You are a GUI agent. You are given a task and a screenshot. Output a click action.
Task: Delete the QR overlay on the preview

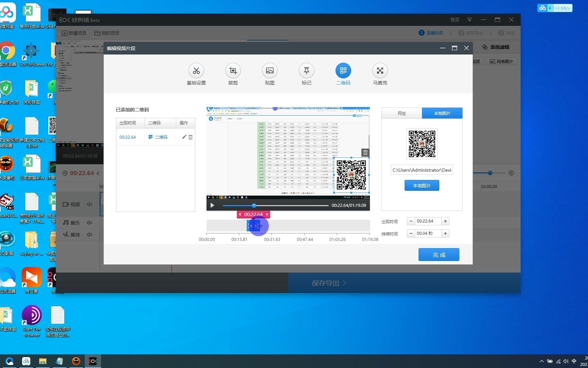point(365,152)
